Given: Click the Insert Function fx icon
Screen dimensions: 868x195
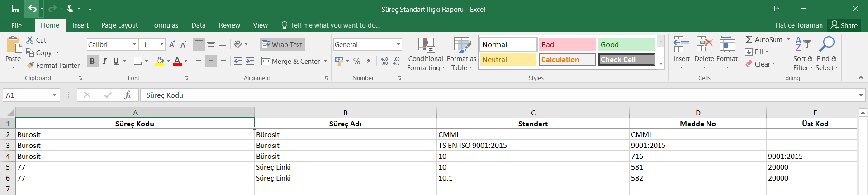Looking at the screenshot, I should point(128,95).
